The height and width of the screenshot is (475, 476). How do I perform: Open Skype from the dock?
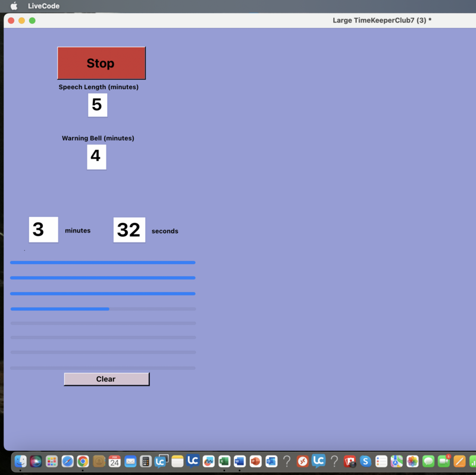pos(365,461)
